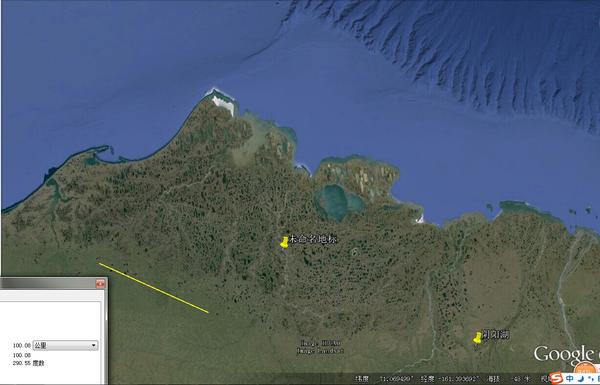The height and width of the screenshot is (385, 600).
Task: Toggle the Sogou moon half-width icon
Action: point(580,379)
